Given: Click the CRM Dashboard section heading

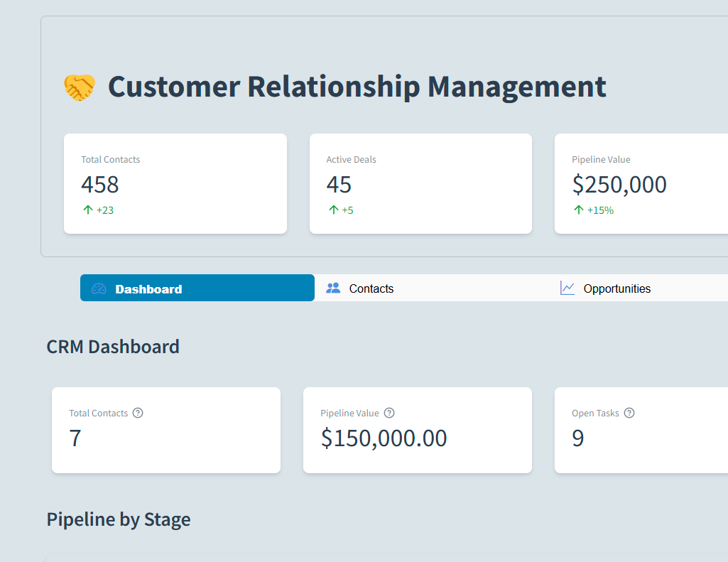Looking at the screenshot, I should (x=113, y=347).
